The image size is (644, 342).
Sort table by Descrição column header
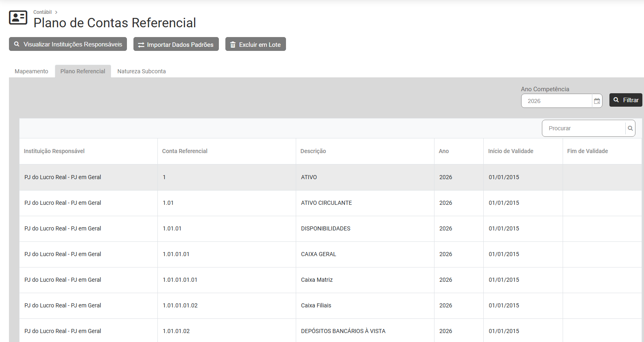pos(313,151)
